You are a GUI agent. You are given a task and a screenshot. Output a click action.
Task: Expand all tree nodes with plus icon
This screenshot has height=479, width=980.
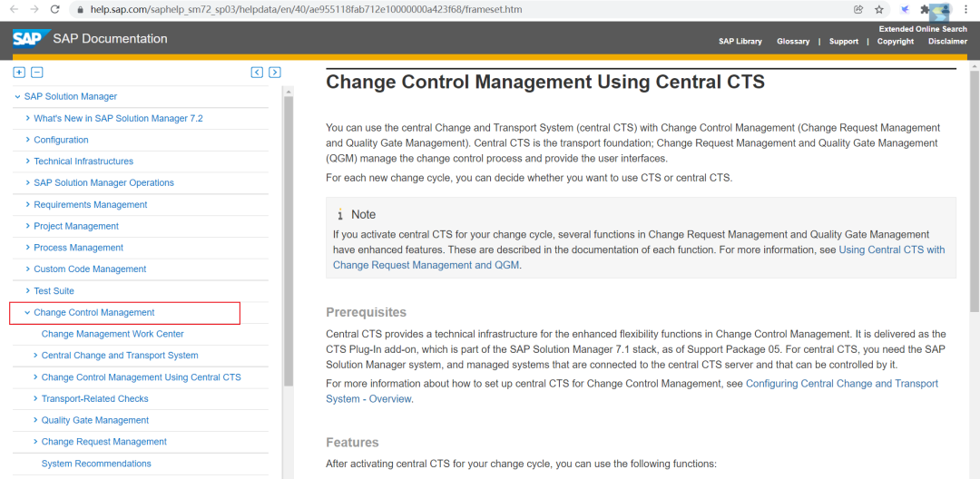(x=19, y=73)
